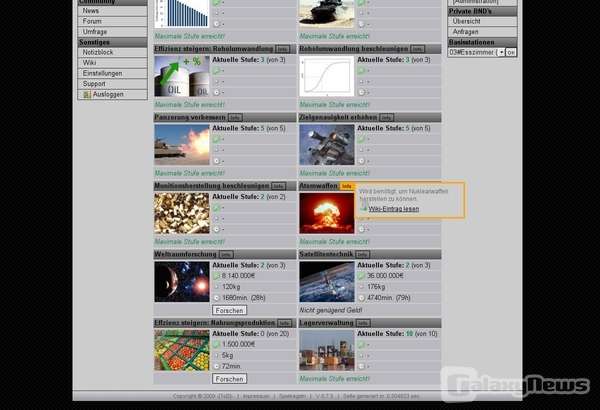
Task: Click the Nahrungsproduktion produce image
Action: click(x=181, y=351)
